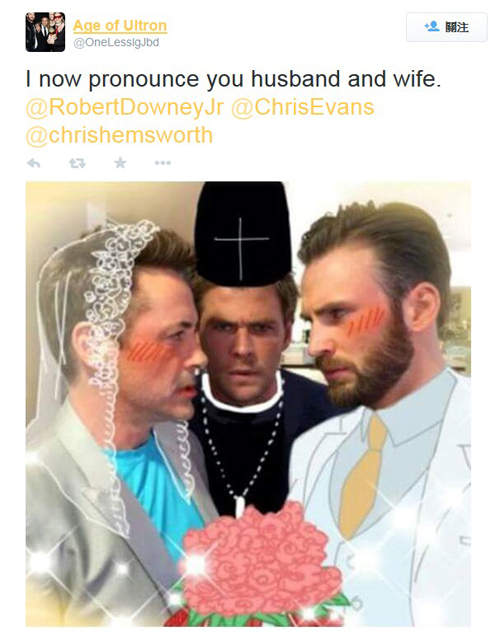500x635 pixels.
Task: Click the @OneLessIgJbd handle
Action: tap(116, 43)
